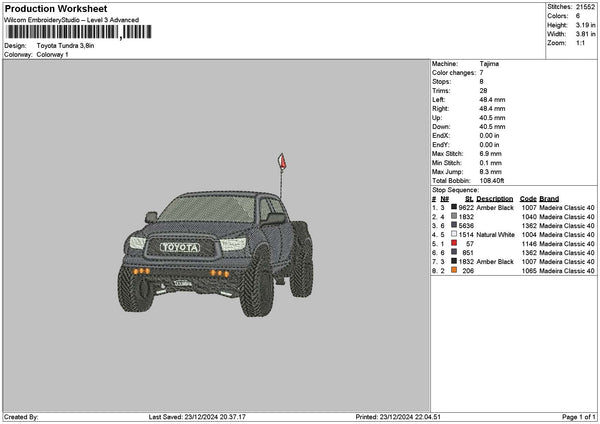Screen dimensions: 600x424
Task: Click the Brand column header
Action: click(549, 199)
